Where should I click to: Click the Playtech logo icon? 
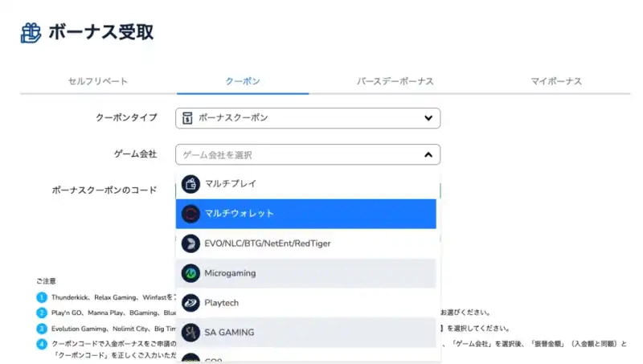pos(190,303)
